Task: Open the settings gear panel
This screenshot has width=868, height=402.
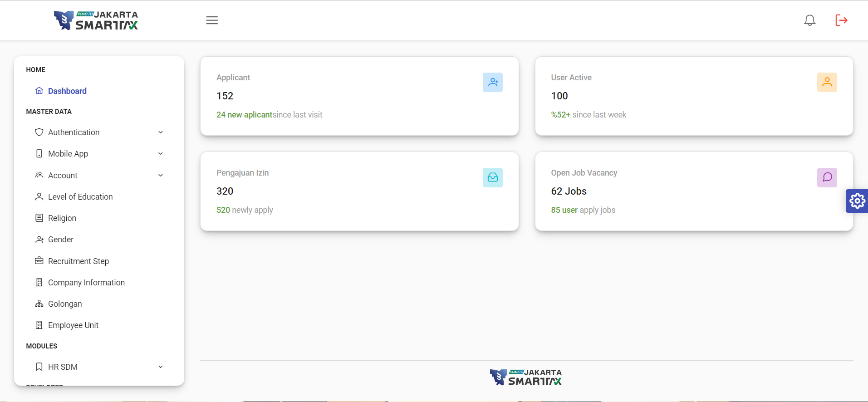Action: 857,201
